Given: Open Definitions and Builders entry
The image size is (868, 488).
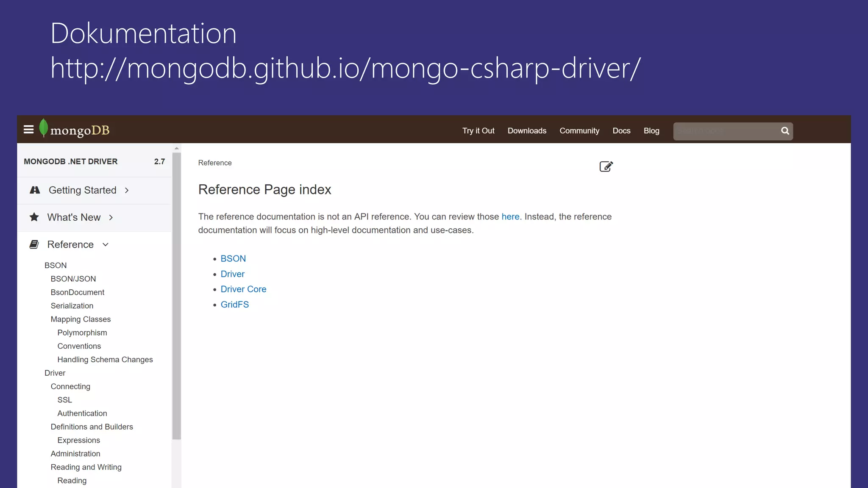Looking at the screenshot, I should click(92, 427).
